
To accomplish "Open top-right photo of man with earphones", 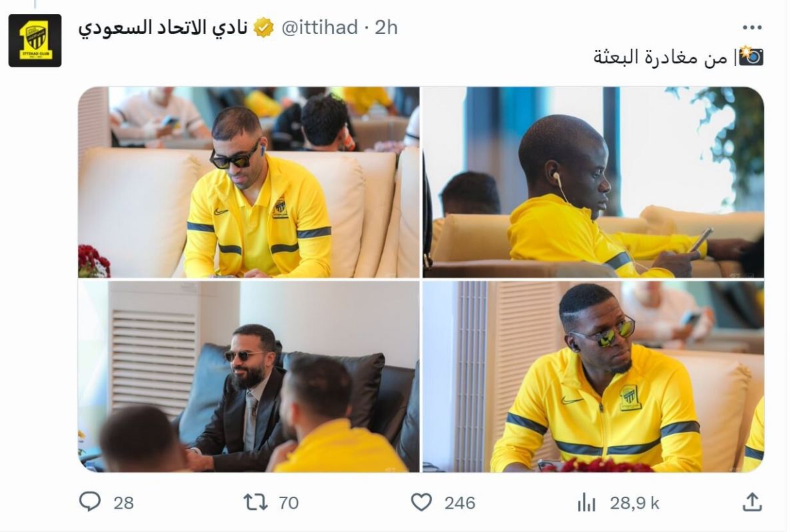I will [x=593, y=182].
